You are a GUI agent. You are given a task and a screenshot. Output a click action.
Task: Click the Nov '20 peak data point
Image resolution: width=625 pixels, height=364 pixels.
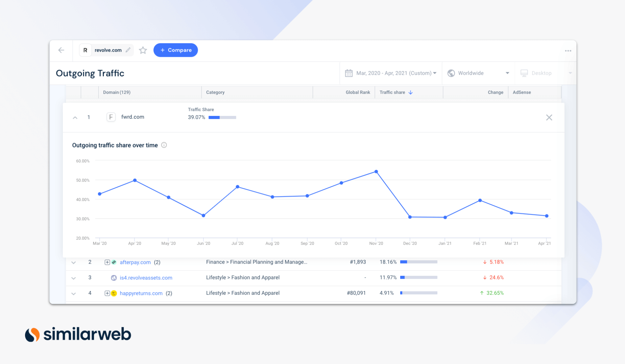(x=376, y=171)
